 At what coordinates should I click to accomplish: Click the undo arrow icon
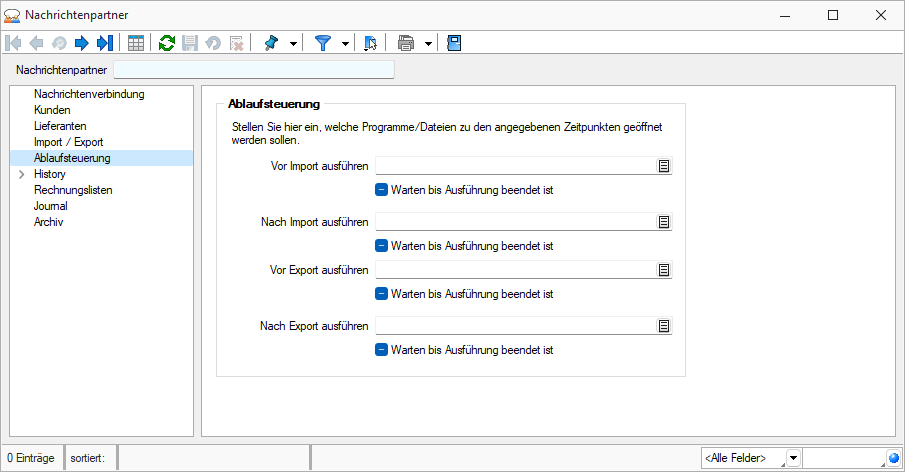[213, 43]
